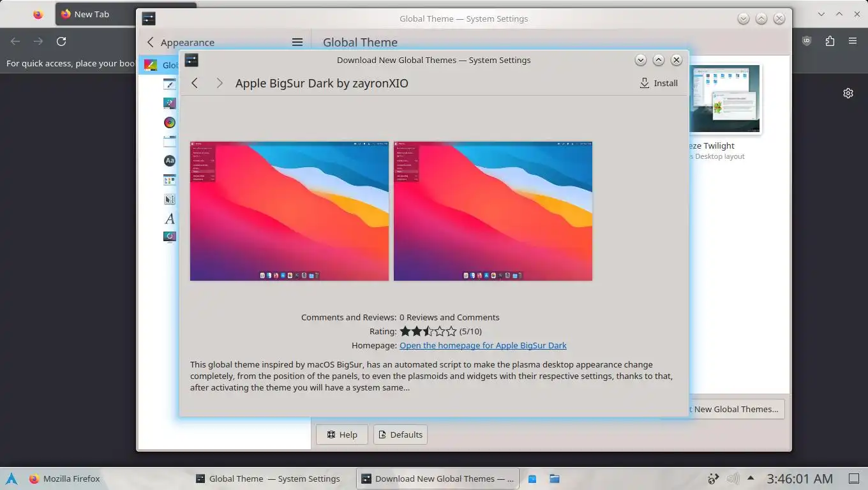868x490 pixels.
Task: Reload the page in Firefox
Action: point(61,41)
